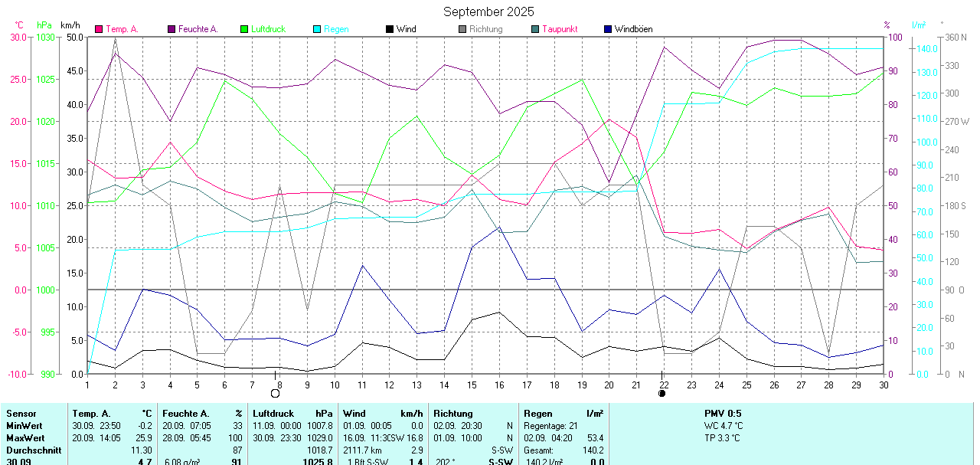Image resolution: width=980 pixels, height=465 pixels.
Task: Click the pink Temp. A. legend square
Action: (x=99, y=29)
